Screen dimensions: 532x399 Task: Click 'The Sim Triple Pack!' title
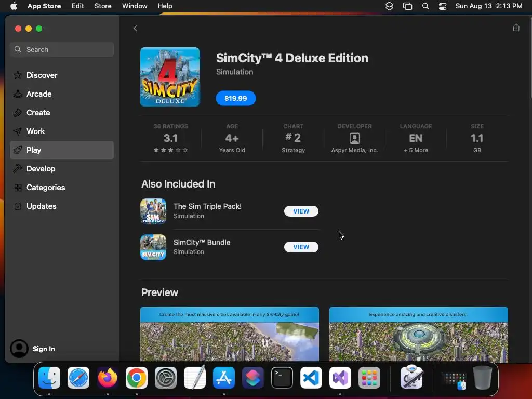click(x=208, y=206)
